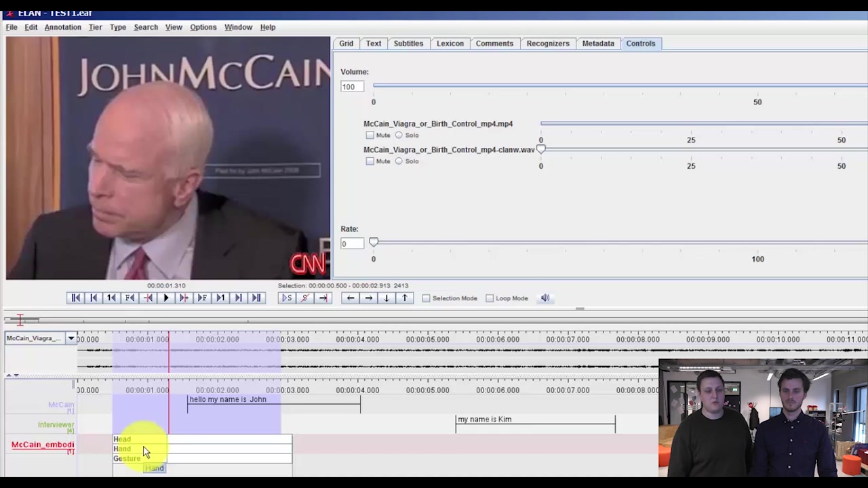Click the McCain mp4 volume slider track
The height and width of the screenshot is (488, 868).
click(x=704, y=123)
